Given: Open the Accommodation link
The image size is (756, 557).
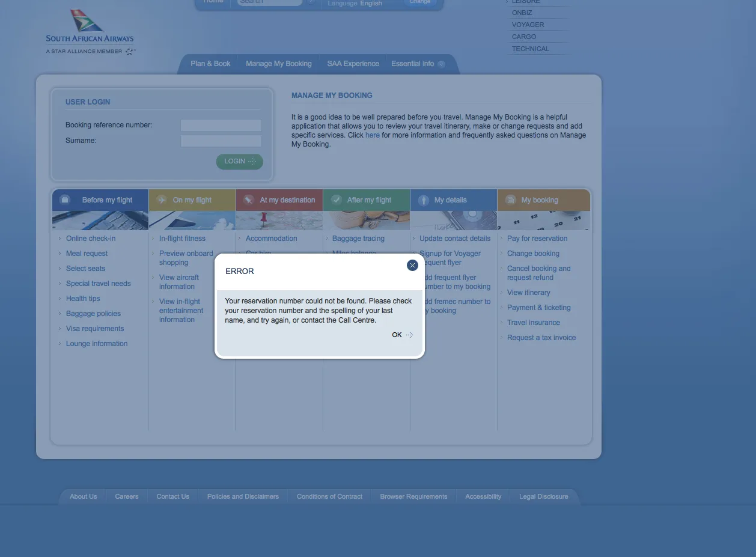Looking at the screenshot, I should (272, 239).
